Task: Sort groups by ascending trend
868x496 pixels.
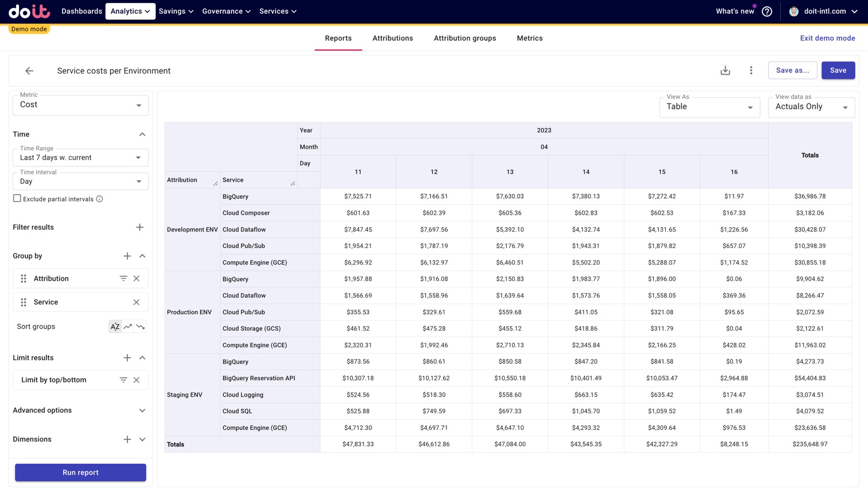Action: (x=128, y=327)
